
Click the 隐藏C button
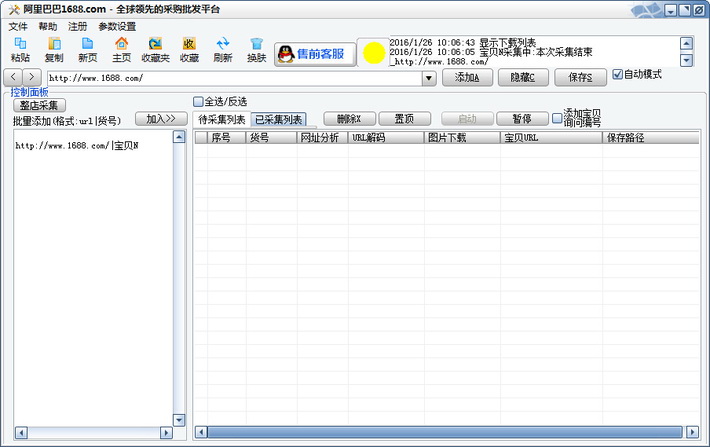click(523, 77)
